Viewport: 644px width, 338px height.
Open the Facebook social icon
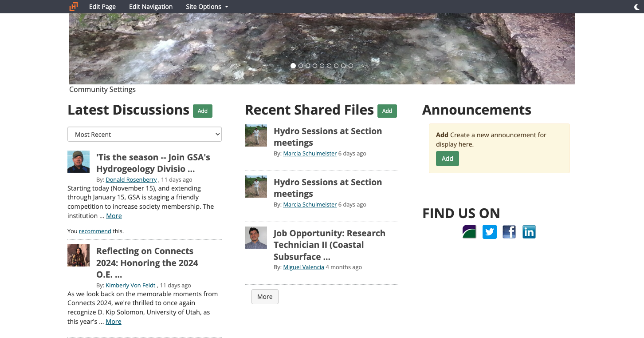pos(509,232)
